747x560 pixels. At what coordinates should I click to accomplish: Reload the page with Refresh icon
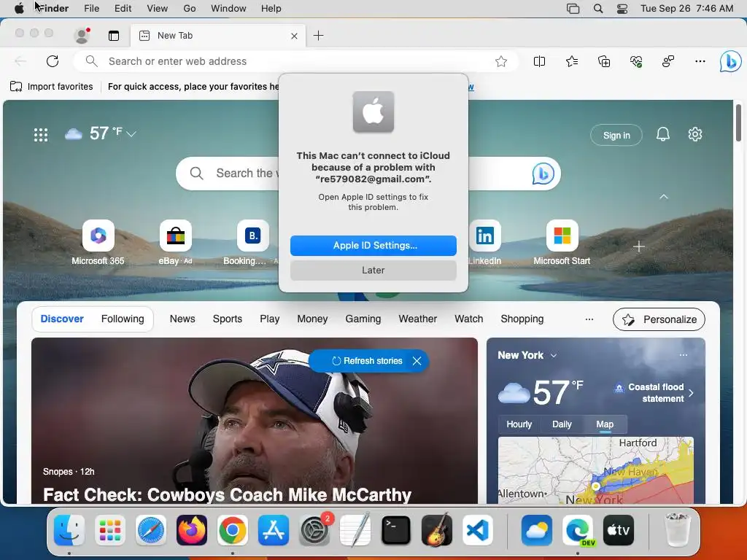click(x=53, y=61)
